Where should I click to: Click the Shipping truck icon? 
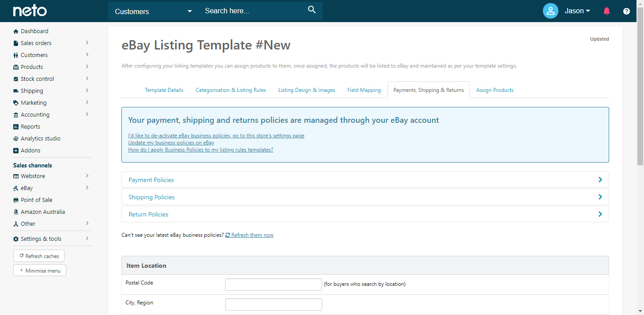16,91
